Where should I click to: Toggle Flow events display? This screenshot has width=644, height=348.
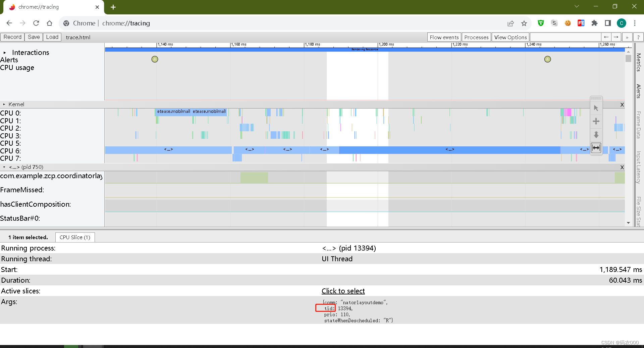click(444, 37)
